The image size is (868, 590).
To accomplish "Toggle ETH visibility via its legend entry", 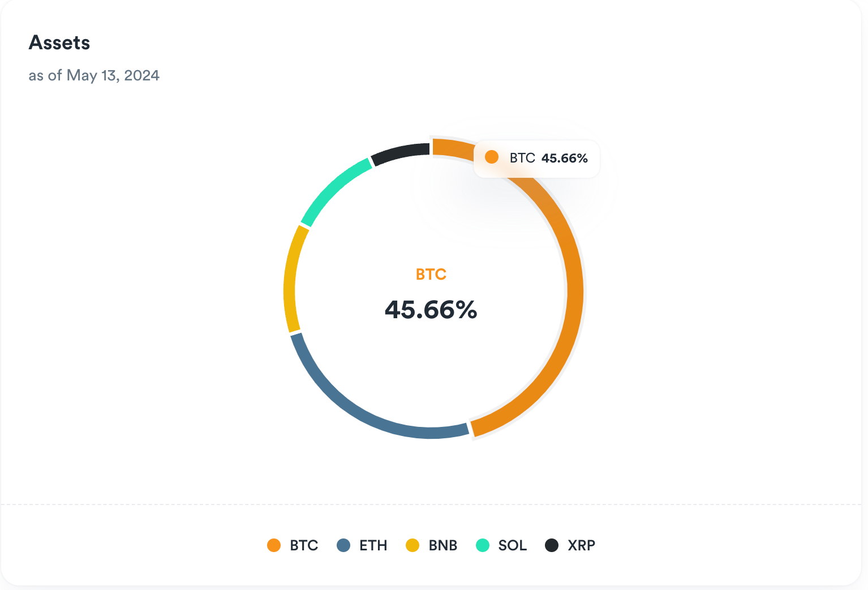I will click(362, 545).
